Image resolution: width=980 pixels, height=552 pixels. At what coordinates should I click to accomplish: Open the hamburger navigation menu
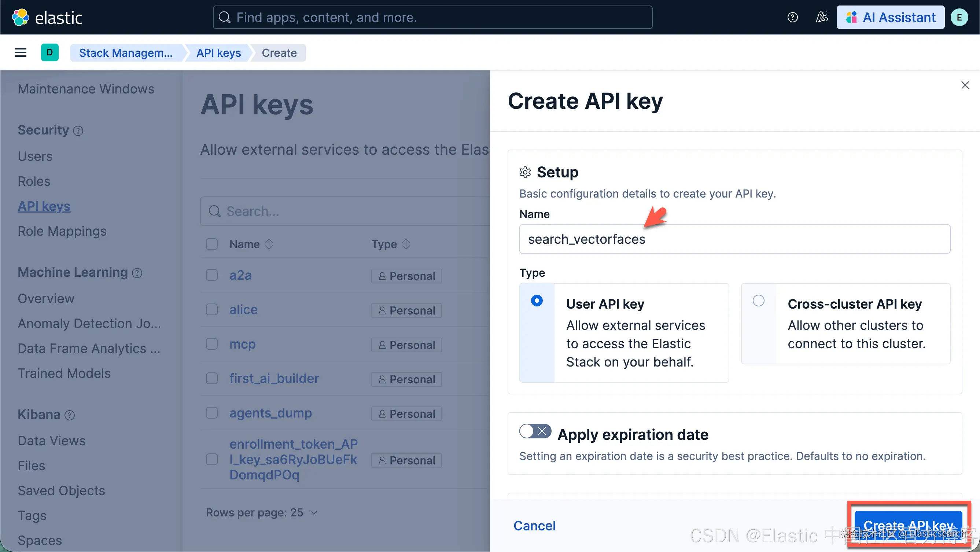[21, 52]
